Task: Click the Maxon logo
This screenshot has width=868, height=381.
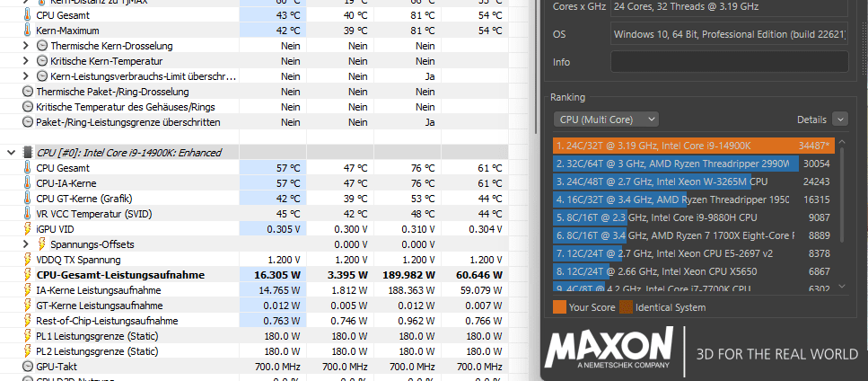Action: tap(609, 349)
